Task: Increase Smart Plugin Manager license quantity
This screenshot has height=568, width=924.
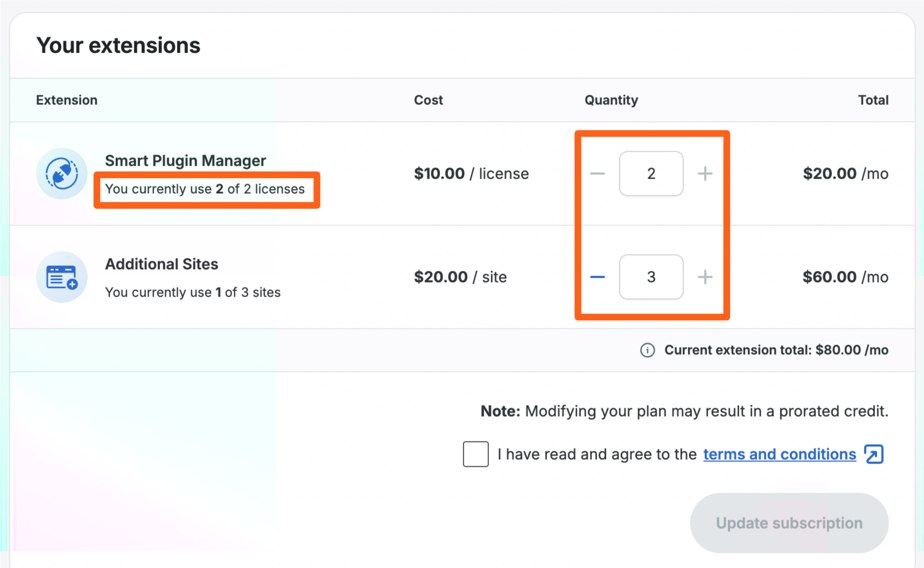Action: tap(705, 174)
